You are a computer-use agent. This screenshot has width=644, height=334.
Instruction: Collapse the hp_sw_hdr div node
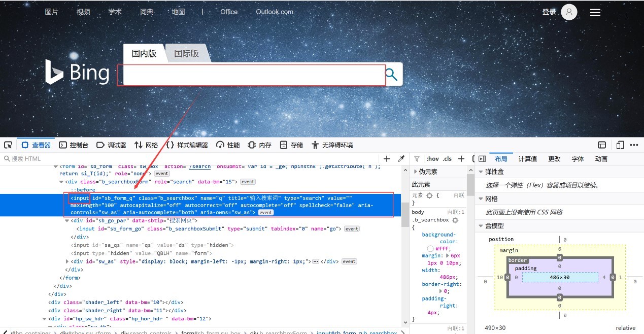point(45,319)
